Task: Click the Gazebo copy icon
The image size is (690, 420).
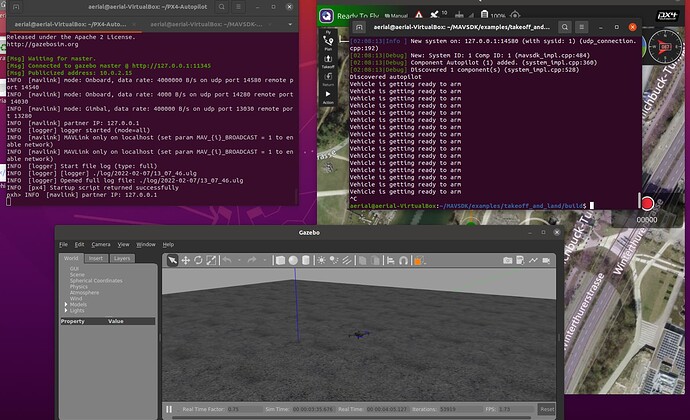Action: pos(362,261)
